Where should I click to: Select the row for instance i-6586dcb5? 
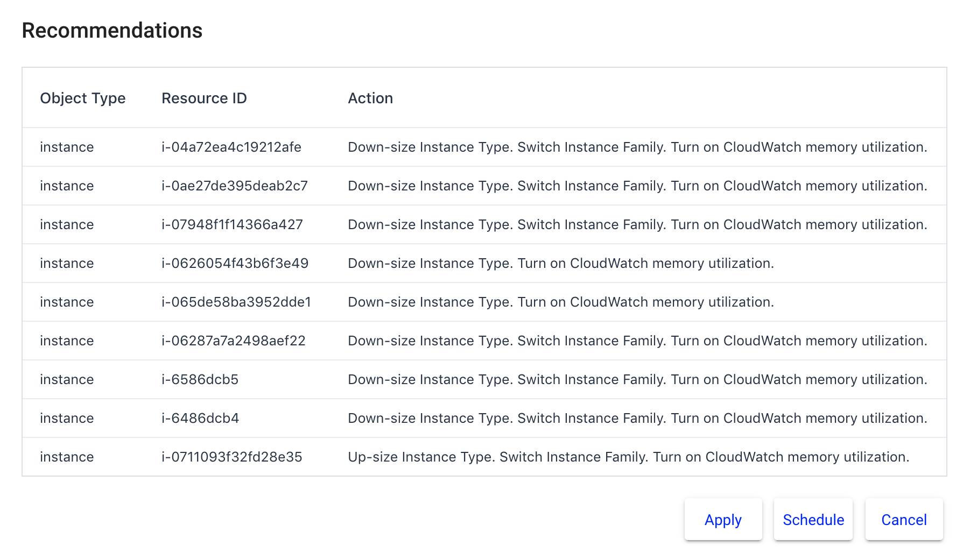(x=200, y=379)
